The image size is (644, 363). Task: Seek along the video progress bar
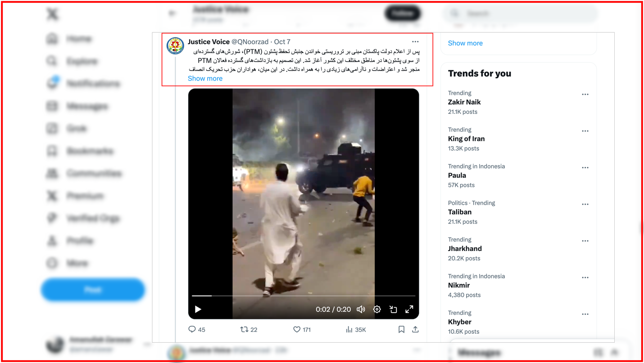[x=304, y=296]
